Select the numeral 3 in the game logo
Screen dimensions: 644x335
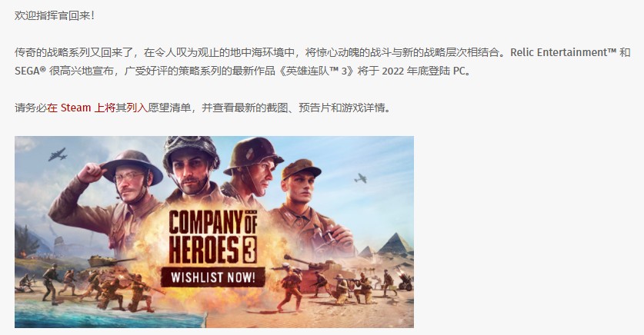tap(249, 249)
